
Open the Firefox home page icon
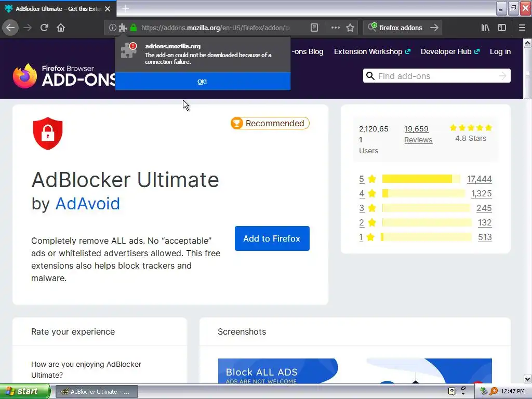point(61,28)
